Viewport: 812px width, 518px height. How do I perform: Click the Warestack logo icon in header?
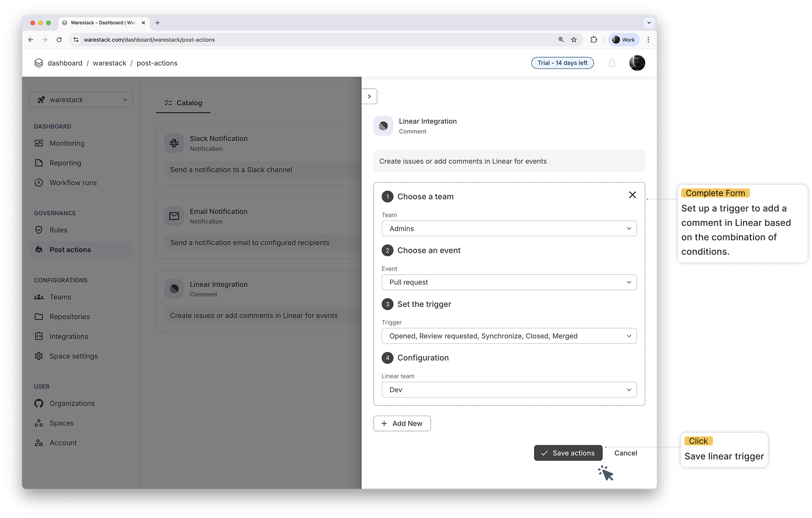point(39,63)
